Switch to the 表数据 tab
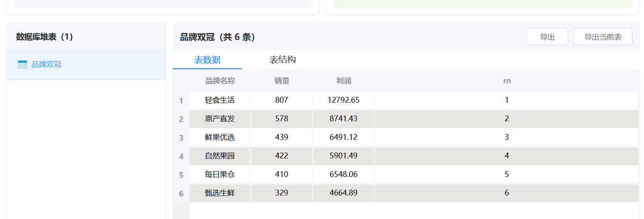The width and height of the screenshot is (644, 219). [207, 60]
